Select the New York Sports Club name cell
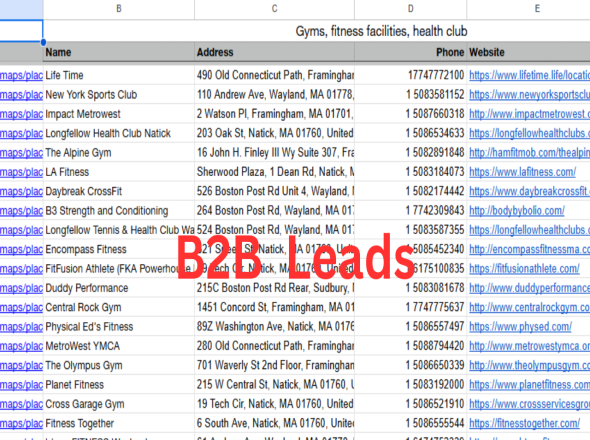The width and height of the screenshot is (590, 440). (119, 94)
